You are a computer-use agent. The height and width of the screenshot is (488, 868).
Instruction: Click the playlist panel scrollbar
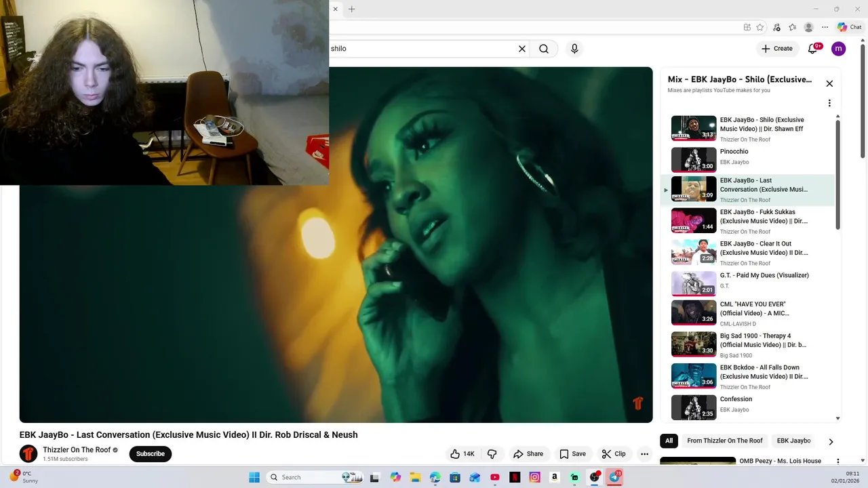(838, 175)
